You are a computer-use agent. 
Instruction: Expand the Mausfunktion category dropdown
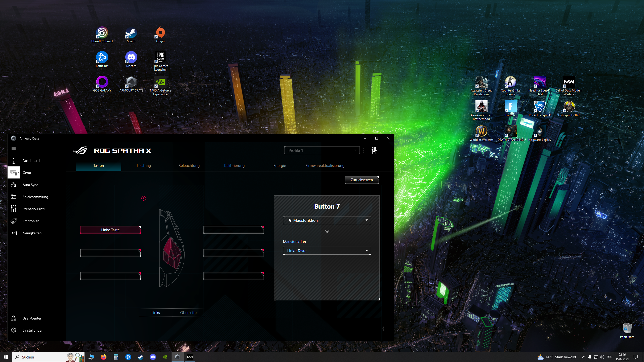pyautogui.click(x=327, y=220)
